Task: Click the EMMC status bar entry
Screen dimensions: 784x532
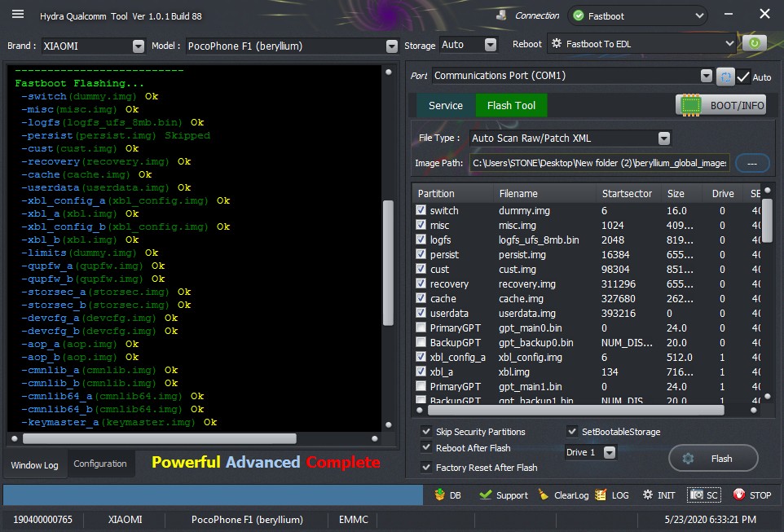Action: (353, 520)
